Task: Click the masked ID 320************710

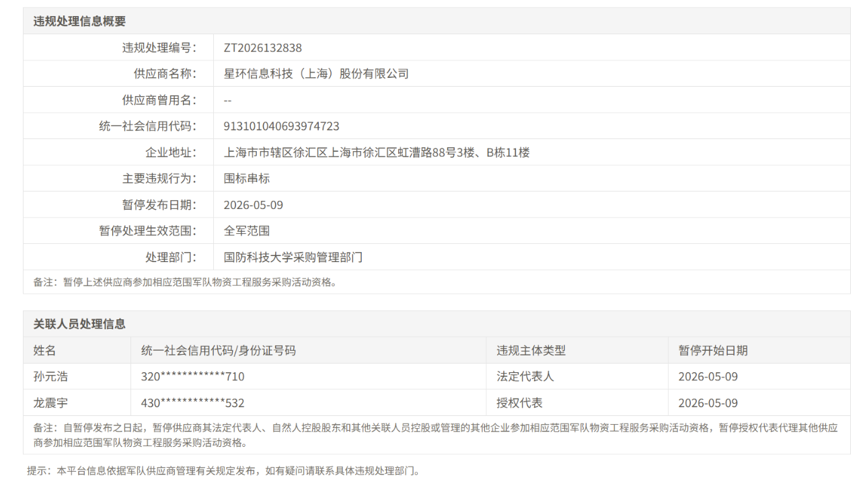Action: 193,376
